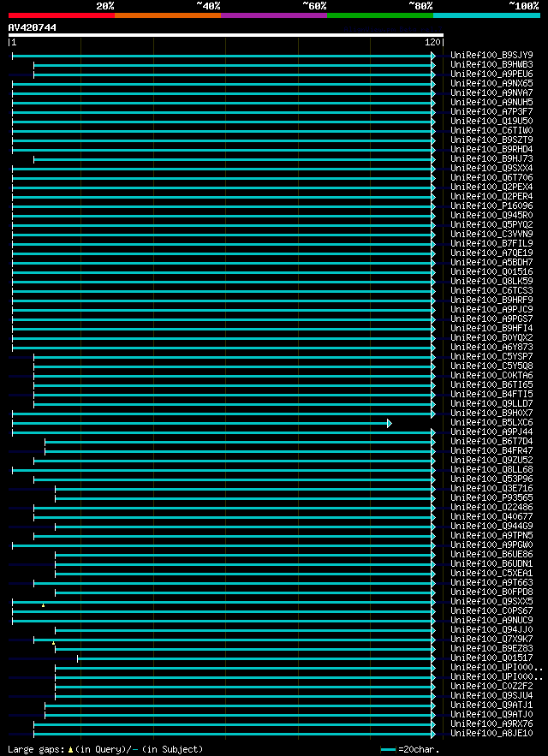This screenshot has width=548, height=756.
Task: Click the UniRef100_A9PGS7 label
Action: coord(492,319)
